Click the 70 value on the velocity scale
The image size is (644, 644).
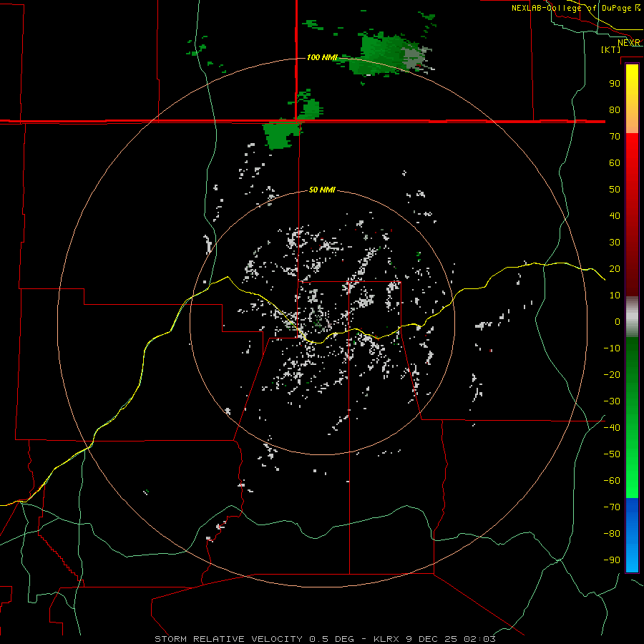pos(615,137)
